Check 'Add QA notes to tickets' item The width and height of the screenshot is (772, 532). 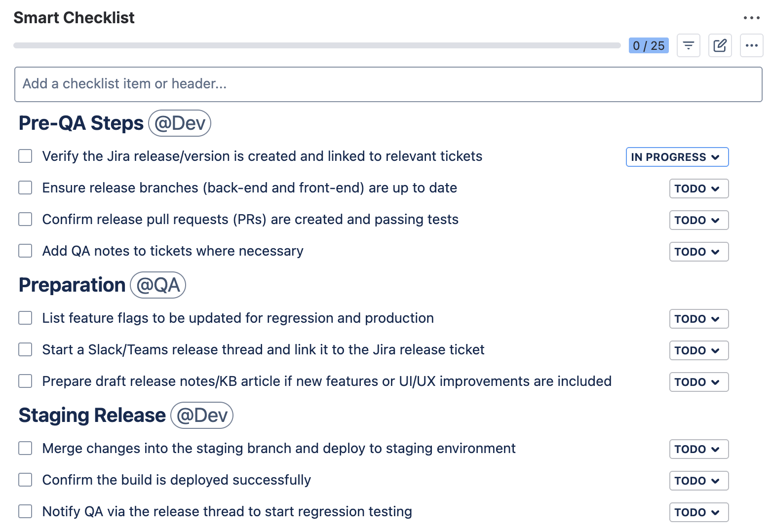tap(25, 251)
